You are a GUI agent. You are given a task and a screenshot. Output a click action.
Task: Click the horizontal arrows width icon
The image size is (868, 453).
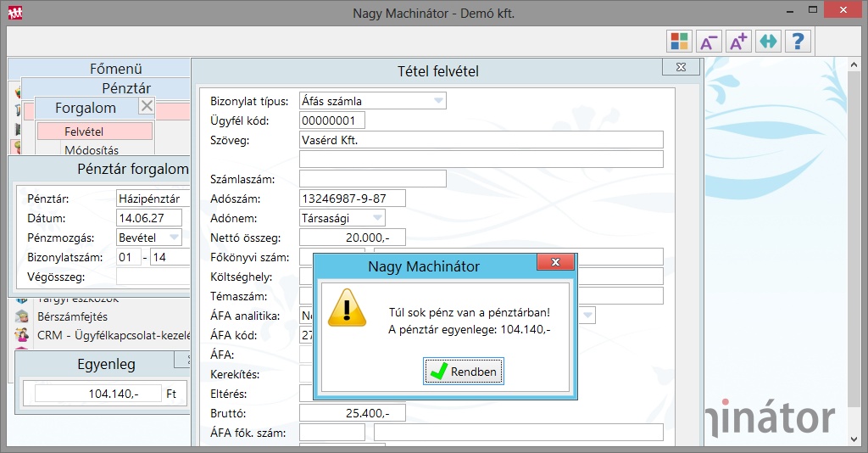(x=768, y=41)
